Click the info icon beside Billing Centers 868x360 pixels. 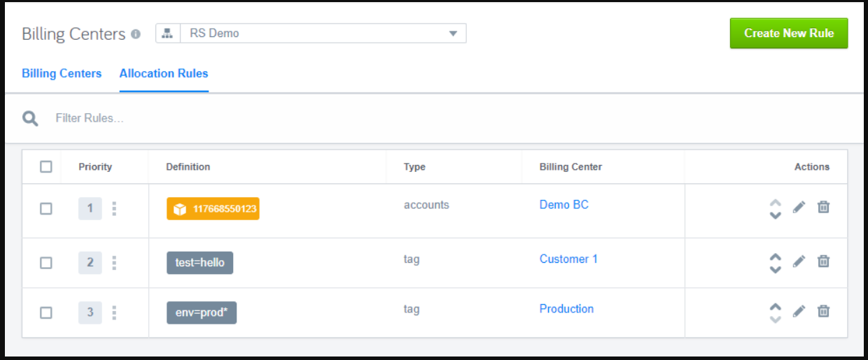pos(136,34)
